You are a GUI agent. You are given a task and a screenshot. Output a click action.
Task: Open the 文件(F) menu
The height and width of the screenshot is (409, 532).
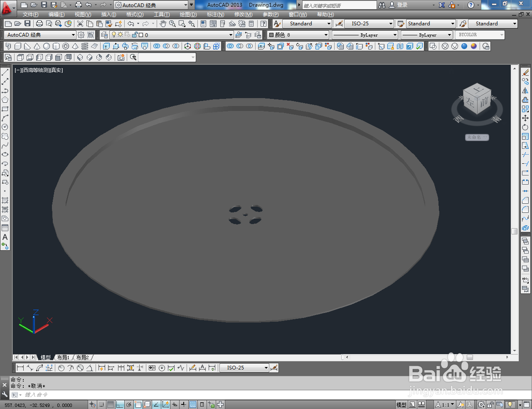pyautogui.click(x=30, y=15)
